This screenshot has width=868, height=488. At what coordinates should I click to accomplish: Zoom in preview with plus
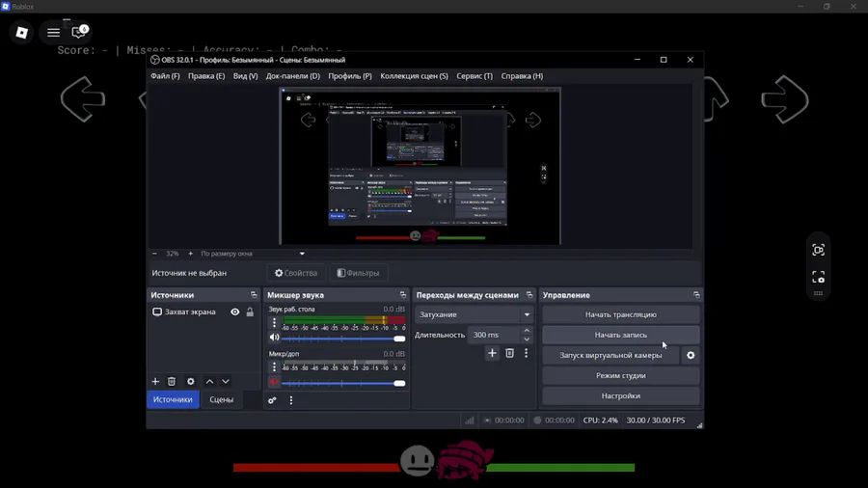(x=190, y=254)
